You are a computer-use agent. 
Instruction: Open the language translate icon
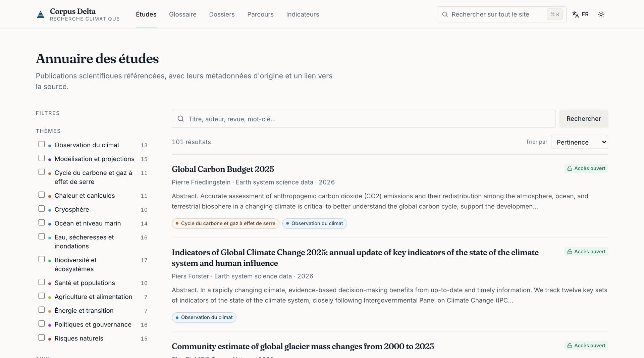576,14
